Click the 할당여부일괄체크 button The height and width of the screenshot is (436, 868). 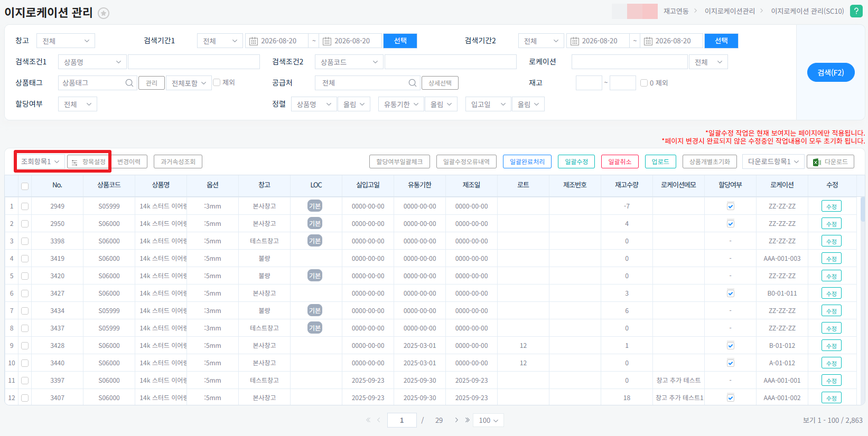point(399,162)
